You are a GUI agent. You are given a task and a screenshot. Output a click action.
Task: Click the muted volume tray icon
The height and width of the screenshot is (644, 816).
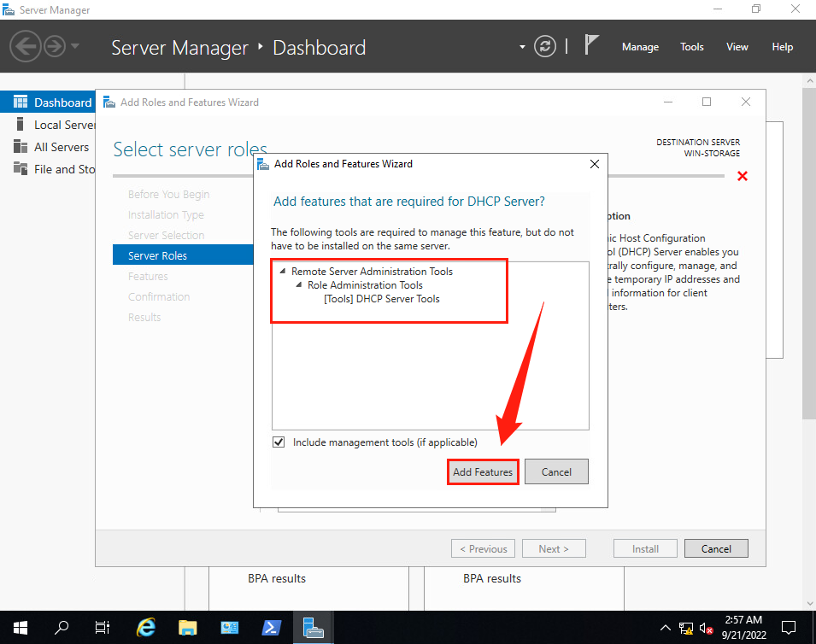706,628
